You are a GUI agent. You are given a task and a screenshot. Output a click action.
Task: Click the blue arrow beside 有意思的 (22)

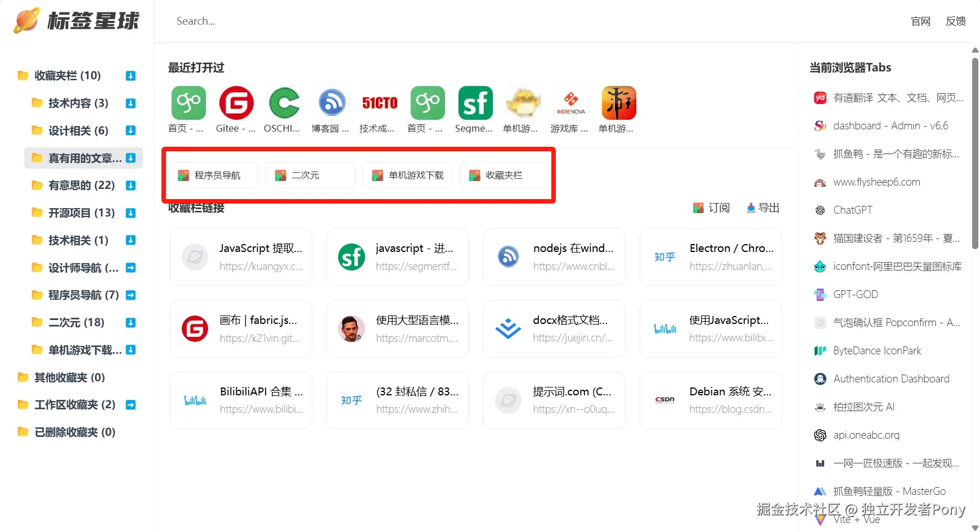tap(131, 186)
